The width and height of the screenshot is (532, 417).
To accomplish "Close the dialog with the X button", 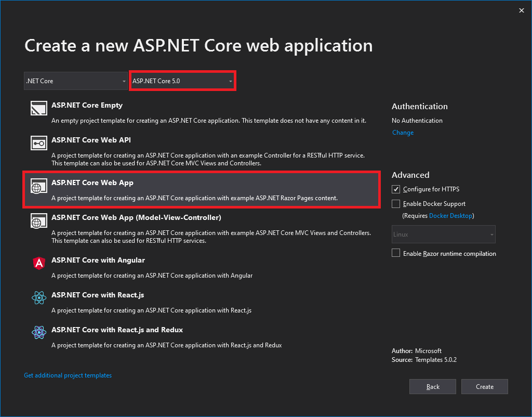I will [522, 10].
